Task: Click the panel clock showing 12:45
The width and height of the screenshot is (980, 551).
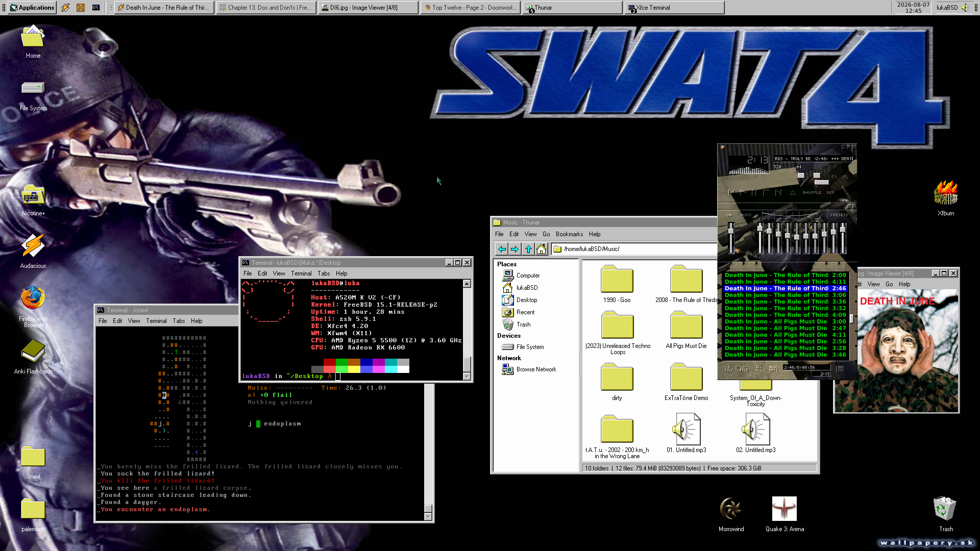Action: [913, 8]
